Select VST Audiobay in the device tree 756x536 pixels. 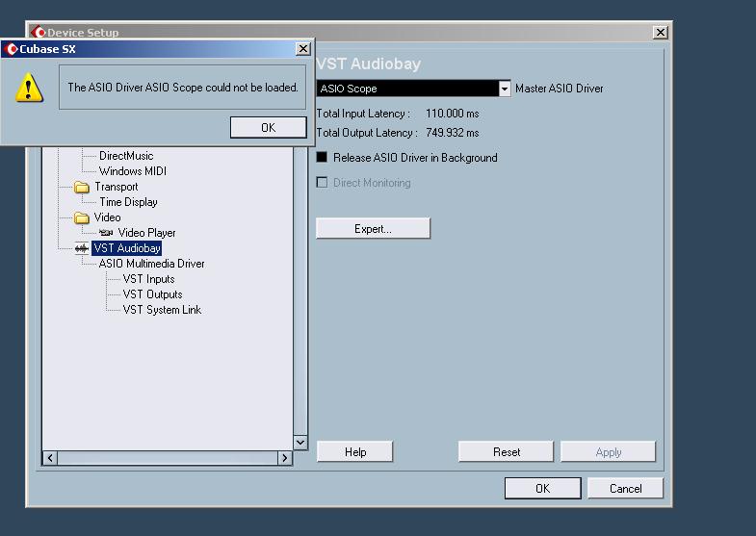pyautogui.click(x=127, y=248)
